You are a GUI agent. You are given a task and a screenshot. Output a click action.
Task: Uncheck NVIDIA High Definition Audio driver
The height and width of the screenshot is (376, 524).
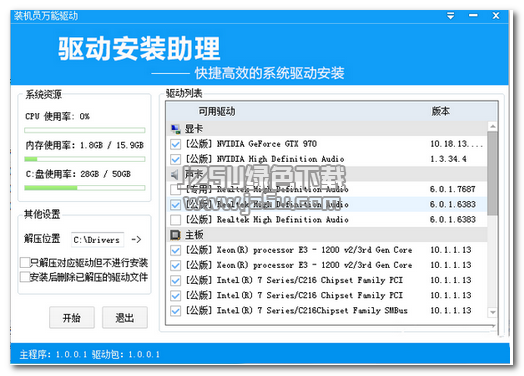175,159
